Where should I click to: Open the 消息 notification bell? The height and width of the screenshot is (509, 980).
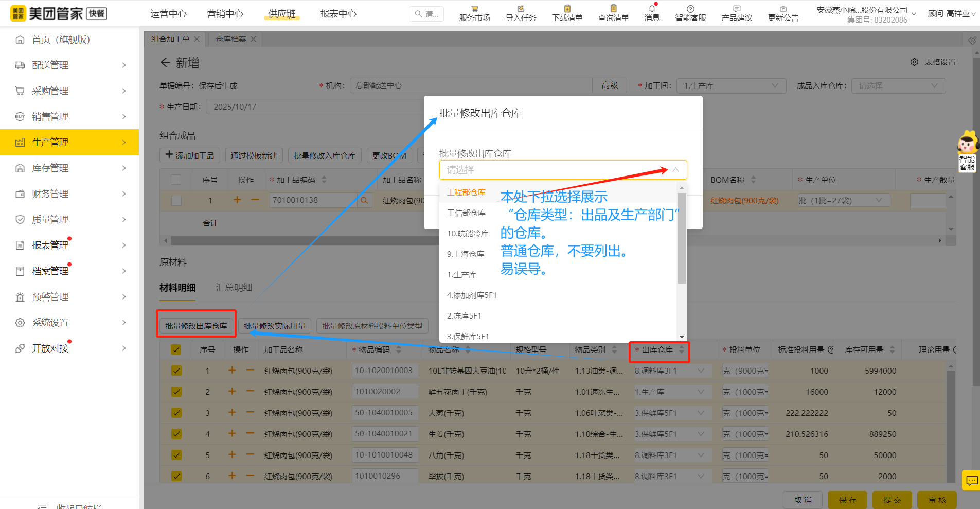(x=651, y=13)
